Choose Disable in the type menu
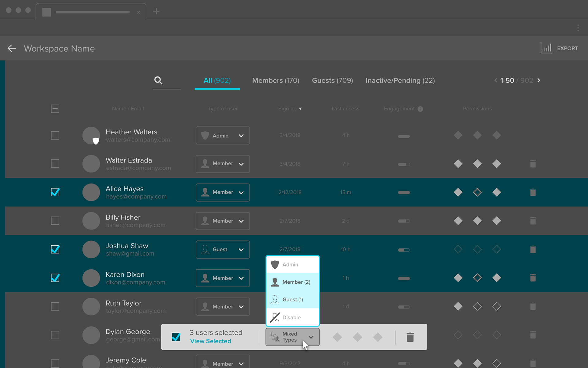 292,317
